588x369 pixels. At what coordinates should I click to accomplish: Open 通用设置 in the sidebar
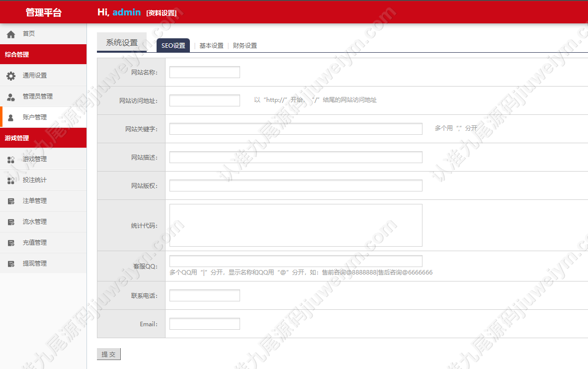43,76
